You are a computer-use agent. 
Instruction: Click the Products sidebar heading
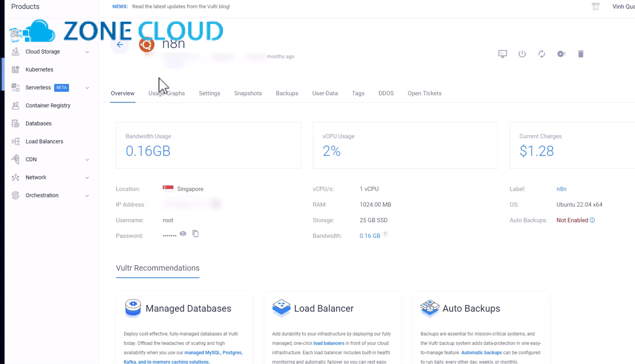25,7
